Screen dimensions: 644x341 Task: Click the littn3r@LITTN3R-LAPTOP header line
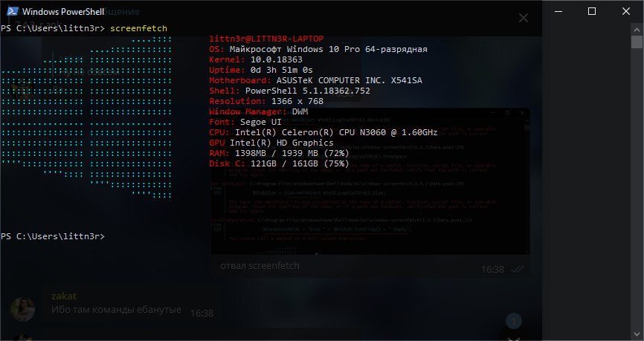pos(266,39)
